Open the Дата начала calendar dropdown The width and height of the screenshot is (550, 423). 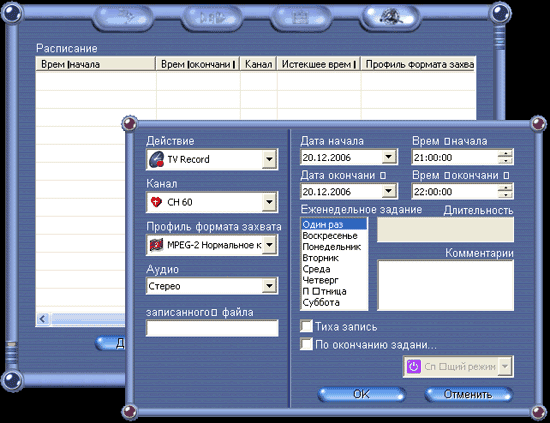point(389,157)
